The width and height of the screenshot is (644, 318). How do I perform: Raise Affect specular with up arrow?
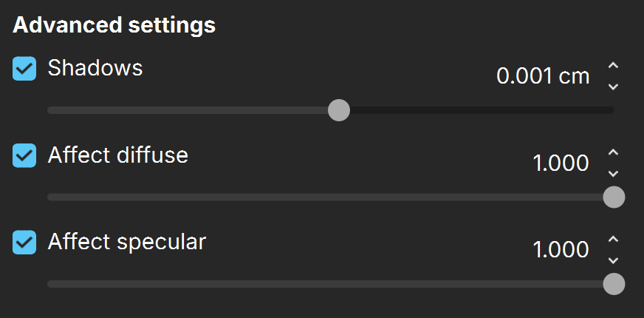[x=613, y=239]
